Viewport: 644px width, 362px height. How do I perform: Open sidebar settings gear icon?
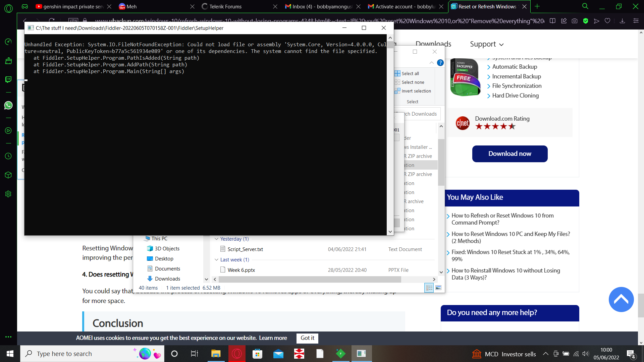coord(8,194)
